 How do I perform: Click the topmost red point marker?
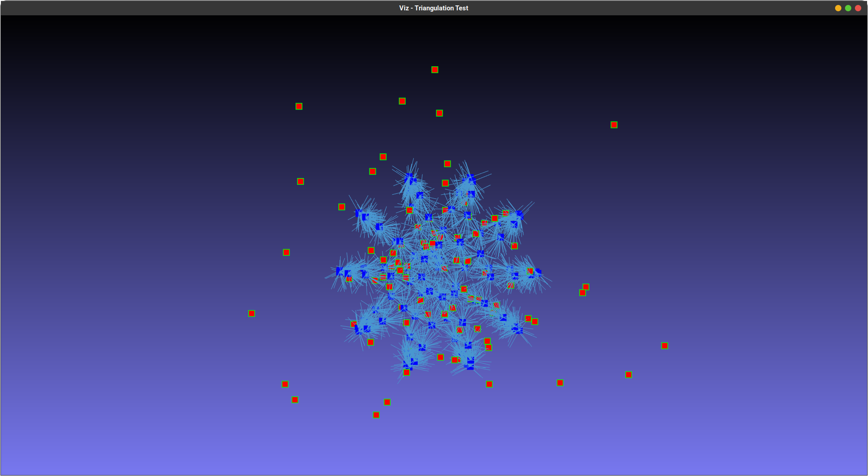coord(434,70)
